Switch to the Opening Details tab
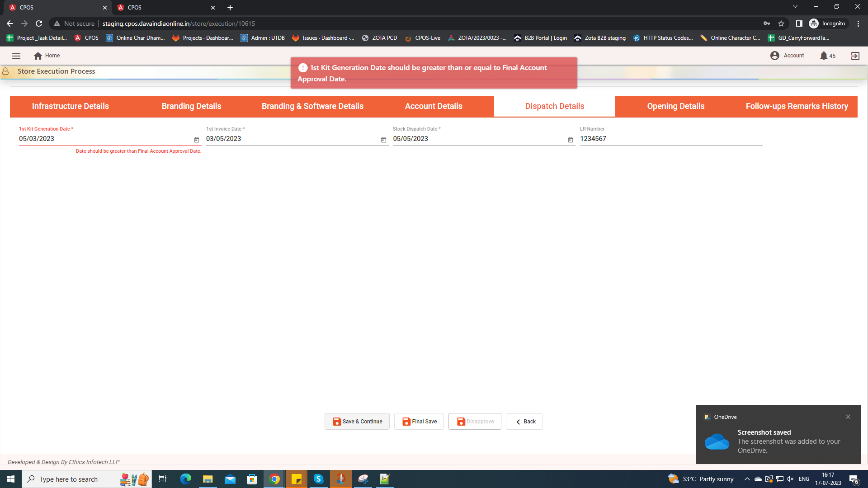This screenshot has height=488, width=868. [675, 106]
